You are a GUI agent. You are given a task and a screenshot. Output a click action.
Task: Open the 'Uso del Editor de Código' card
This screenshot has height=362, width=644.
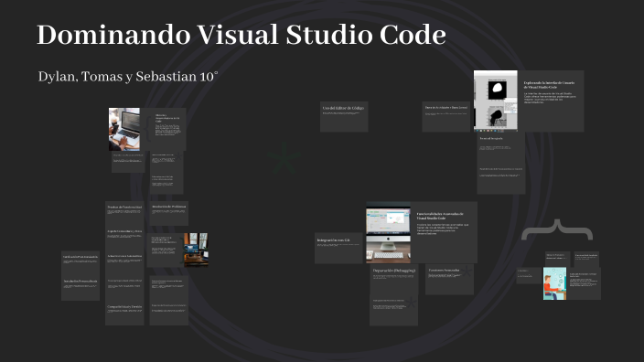344,117
